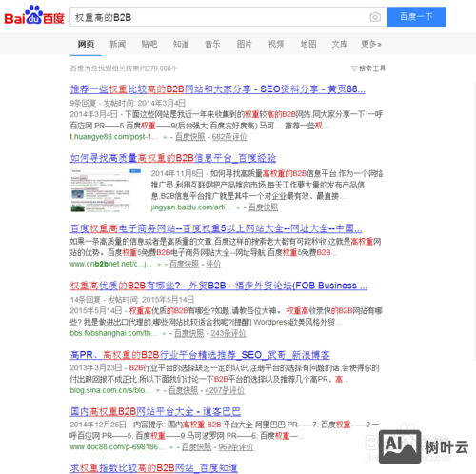Open 百度快照 for the jingyan.baidu.com result
476x474 pixels.
(x=263, y=207)
